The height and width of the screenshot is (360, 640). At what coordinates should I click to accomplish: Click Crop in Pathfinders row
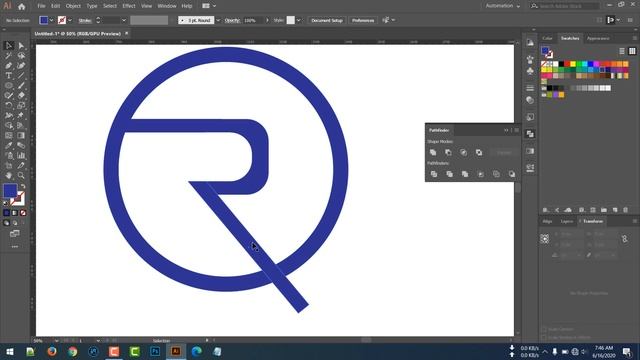pos(481,174)
